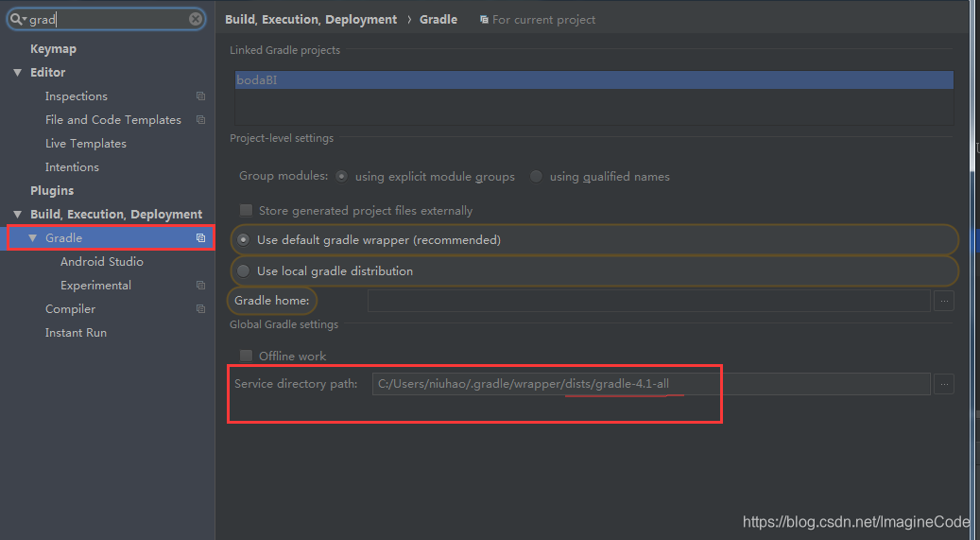This screenshot has height=540, width=980.
Task: Click the project-level icon beside Inspections
Action: tap(200, 96)
